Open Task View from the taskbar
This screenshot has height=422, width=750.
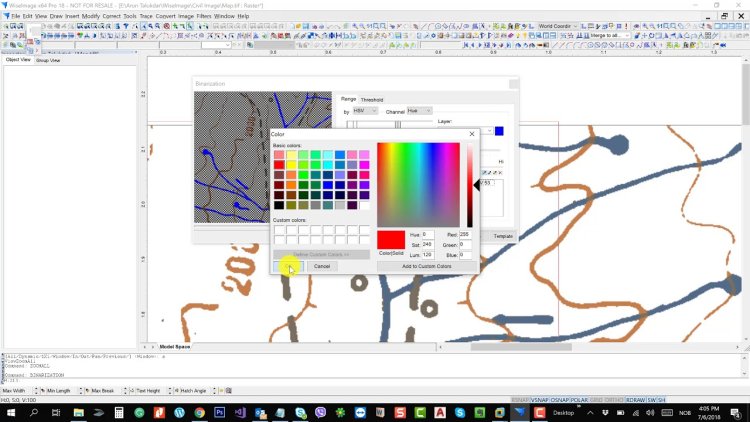pyautogui.click(x=56, y=412)
